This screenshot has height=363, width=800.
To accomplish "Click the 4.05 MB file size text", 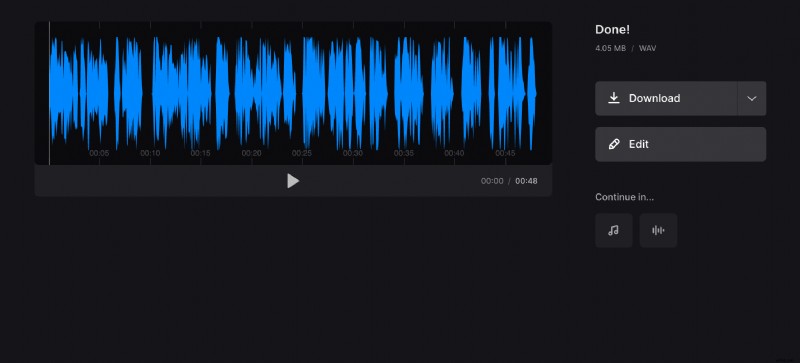I will [x=610, y=49].
